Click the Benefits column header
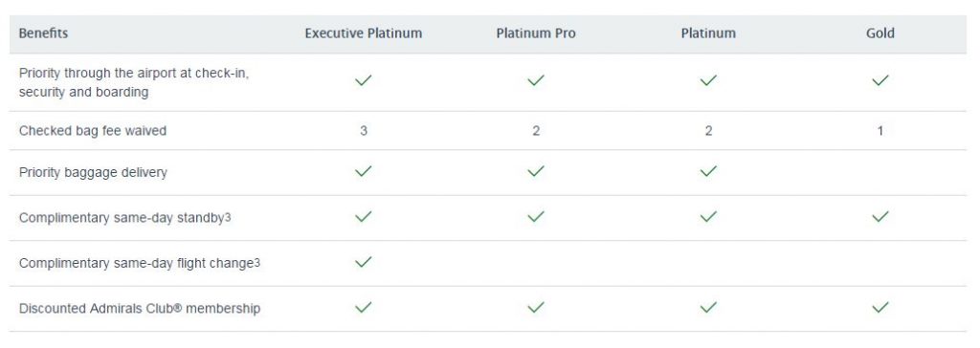The height and width of the screenshot is (348, 980). [x=43, y=33]
